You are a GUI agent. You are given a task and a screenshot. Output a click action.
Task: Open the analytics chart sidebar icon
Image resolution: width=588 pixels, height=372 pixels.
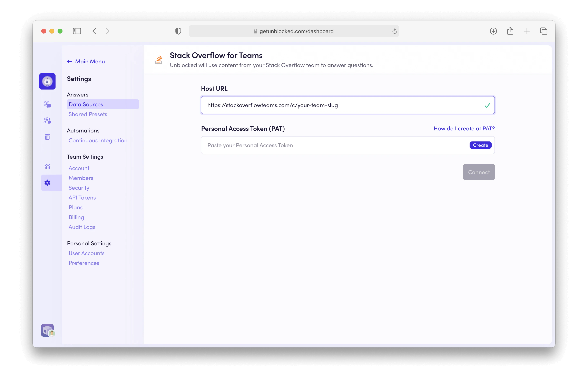(x=47, y=166)
